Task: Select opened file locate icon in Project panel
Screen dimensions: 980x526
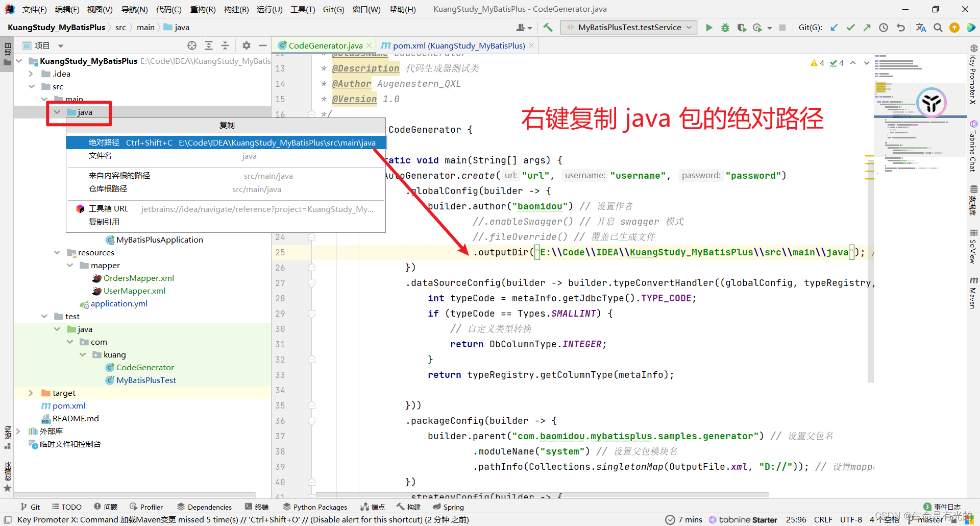Action: point(192,45)
